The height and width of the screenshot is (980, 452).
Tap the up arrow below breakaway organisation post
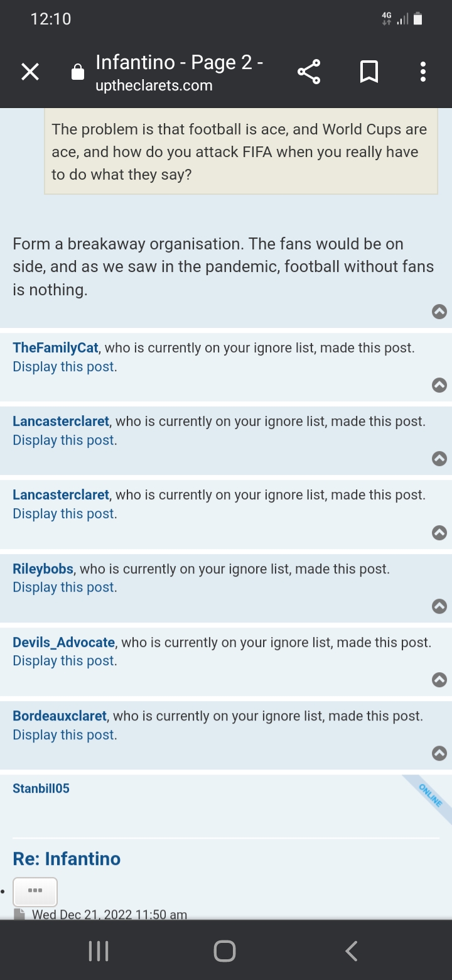click(x=439, y=311)
